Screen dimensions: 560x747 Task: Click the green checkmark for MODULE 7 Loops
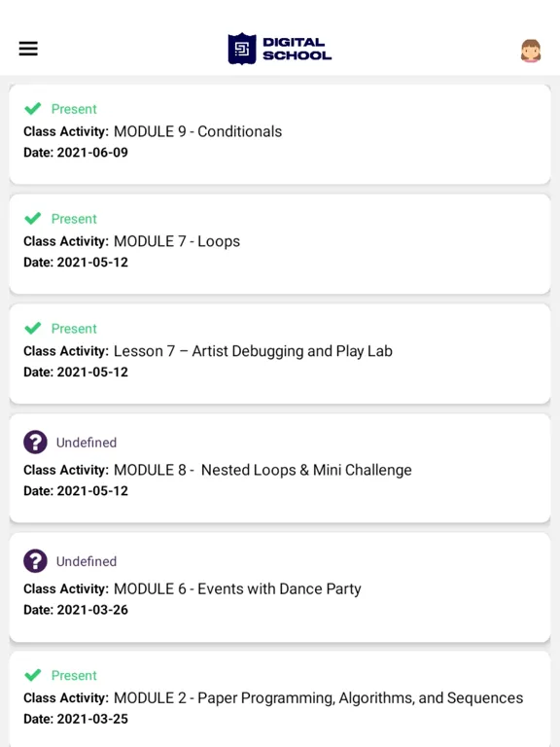point(33,218)
